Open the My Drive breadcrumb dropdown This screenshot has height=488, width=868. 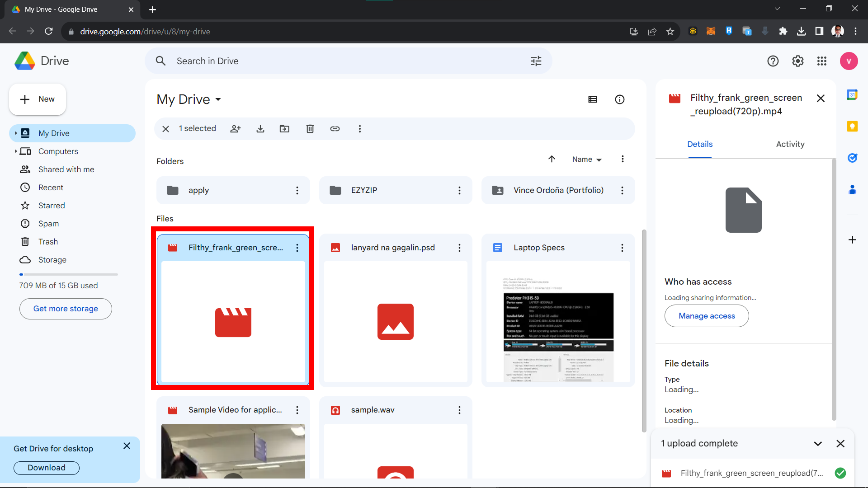point(218,99)
